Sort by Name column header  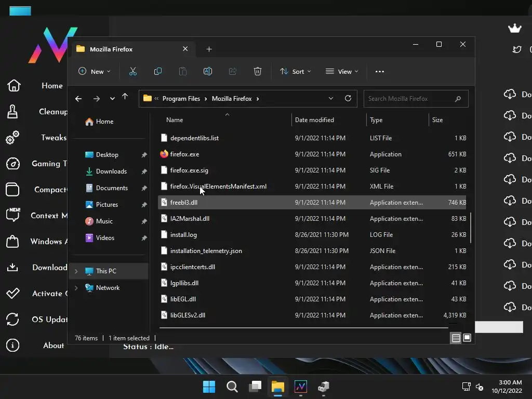[x=175, y=120]
